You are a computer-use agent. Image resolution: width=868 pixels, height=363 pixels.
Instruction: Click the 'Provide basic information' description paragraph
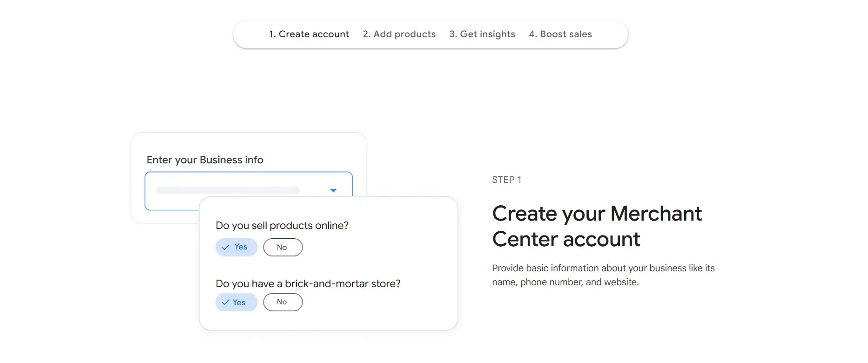coord(603,275)
